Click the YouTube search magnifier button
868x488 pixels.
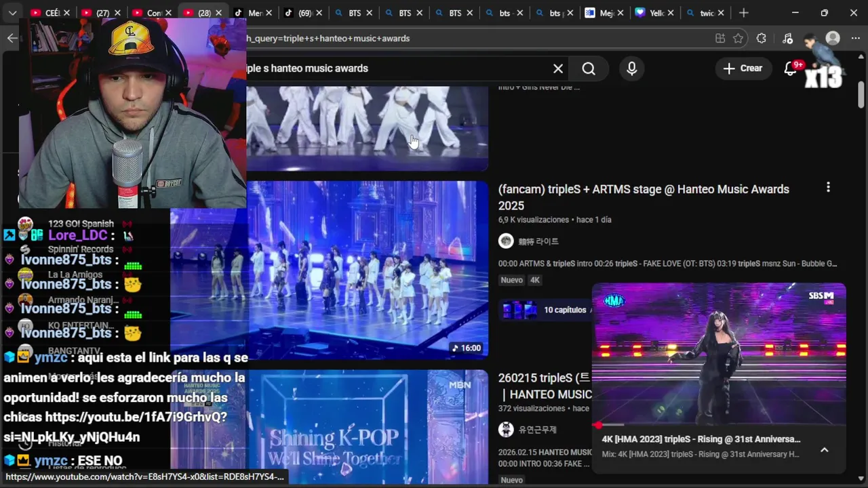point(589,68)
